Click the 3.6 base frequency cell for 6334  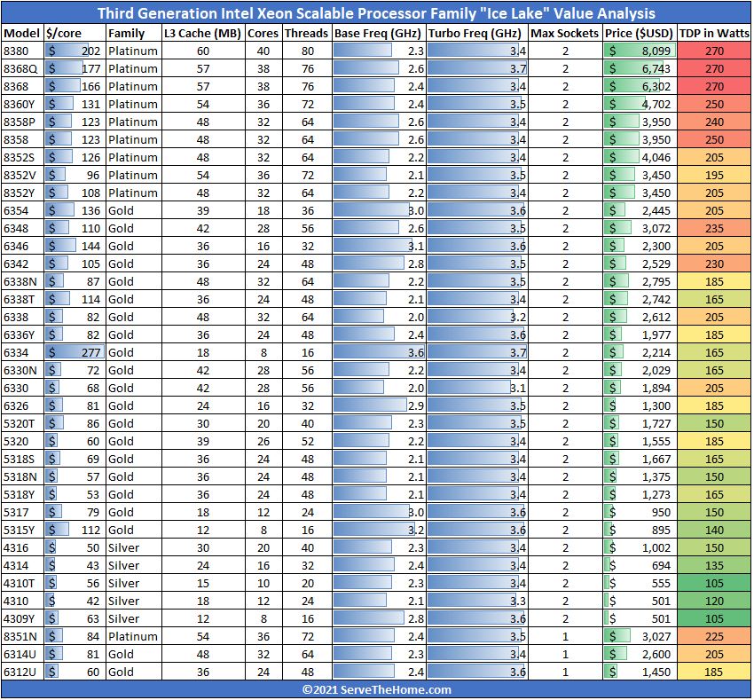tap(378, 352)
